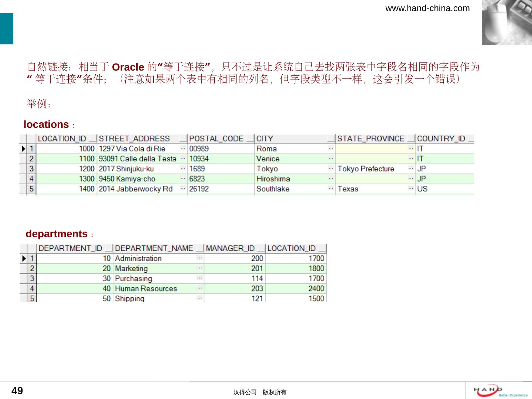
Task: Click manager ID cell 203
Action: coord(235,288)
